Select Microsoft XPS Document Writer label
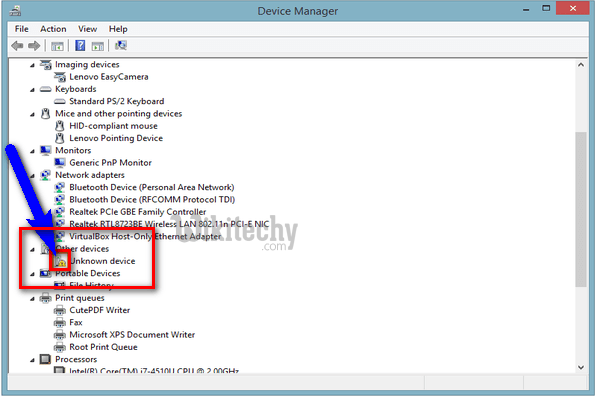The image size is (595, 396). tap(132, 335)
